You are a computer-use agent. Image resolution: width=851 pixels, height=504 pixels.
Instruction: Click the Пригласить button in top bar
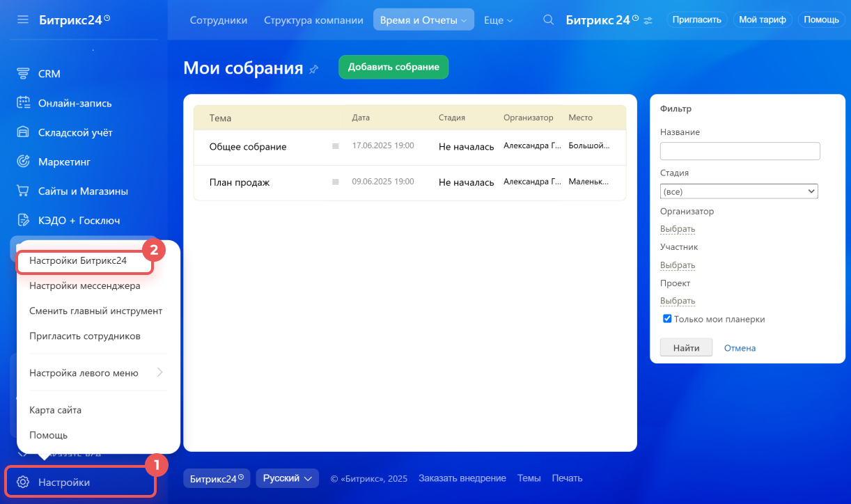pyautogui.click(x=697, y=19)
